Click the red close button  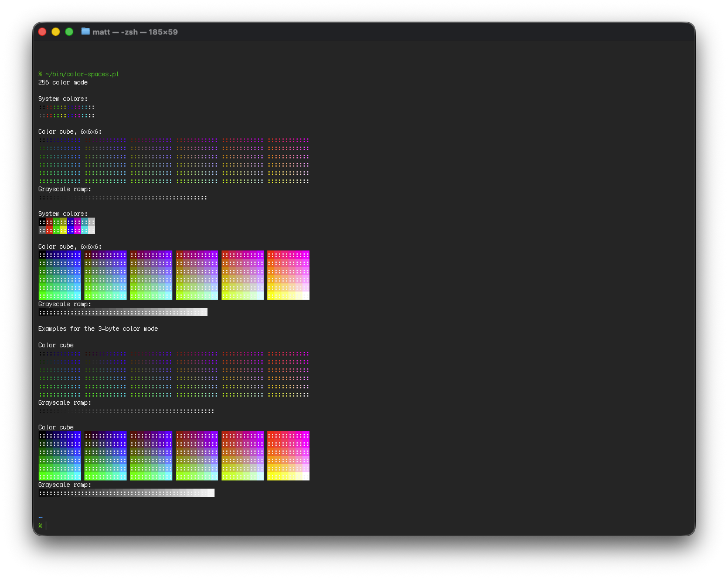(42, 32)
